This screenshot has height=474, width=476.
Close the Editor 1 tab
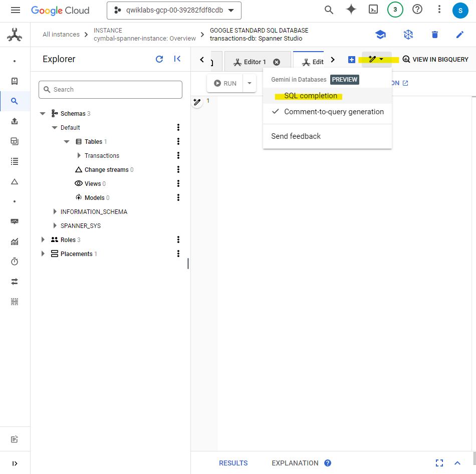click(276, 62)
